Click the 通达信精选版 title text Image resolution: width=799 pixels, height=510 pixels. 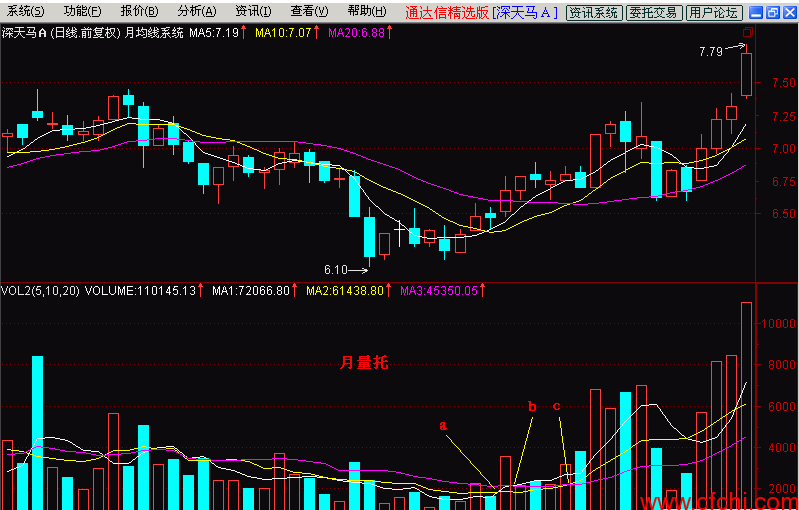coord(447,12)
